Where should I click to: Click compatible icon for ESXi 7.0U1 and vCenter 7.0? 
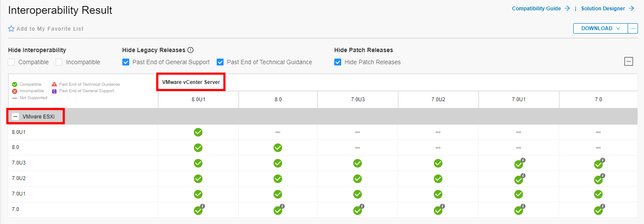click(598, 194)
